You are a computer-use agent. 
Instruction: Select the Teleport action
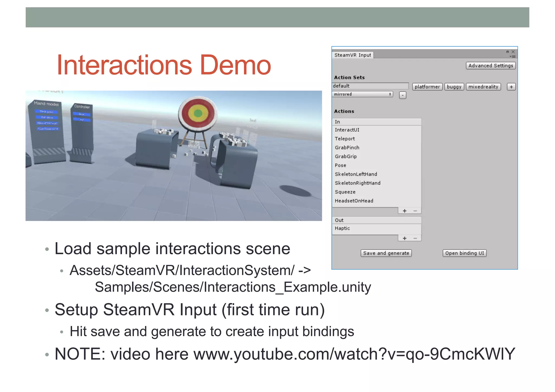pos(377,139)
